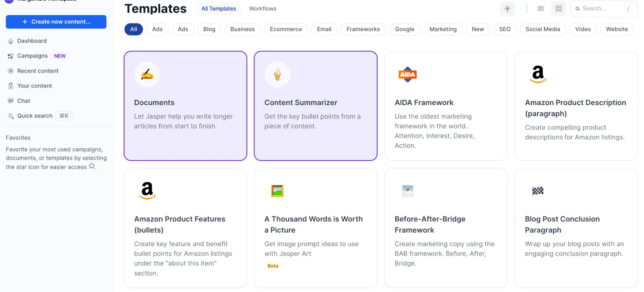
Task: Filter templates by SEO
Action: click(505, 29)
